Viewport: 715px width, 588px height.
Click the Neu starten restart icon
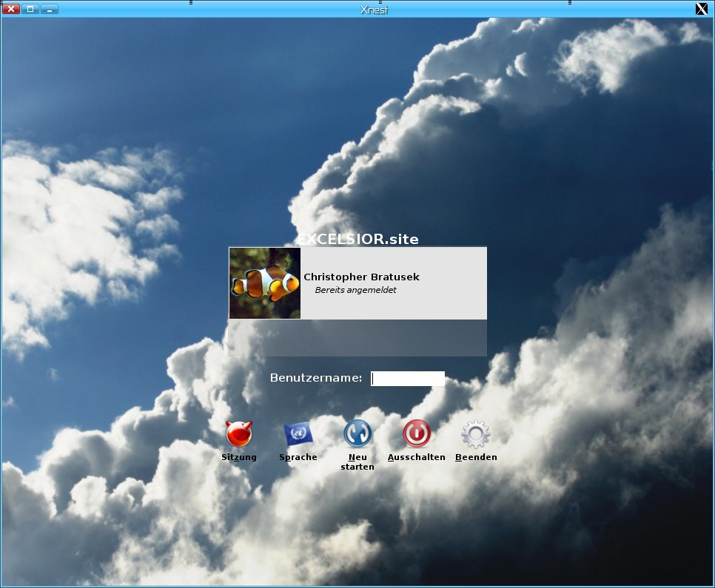click(x=357, y=433)
